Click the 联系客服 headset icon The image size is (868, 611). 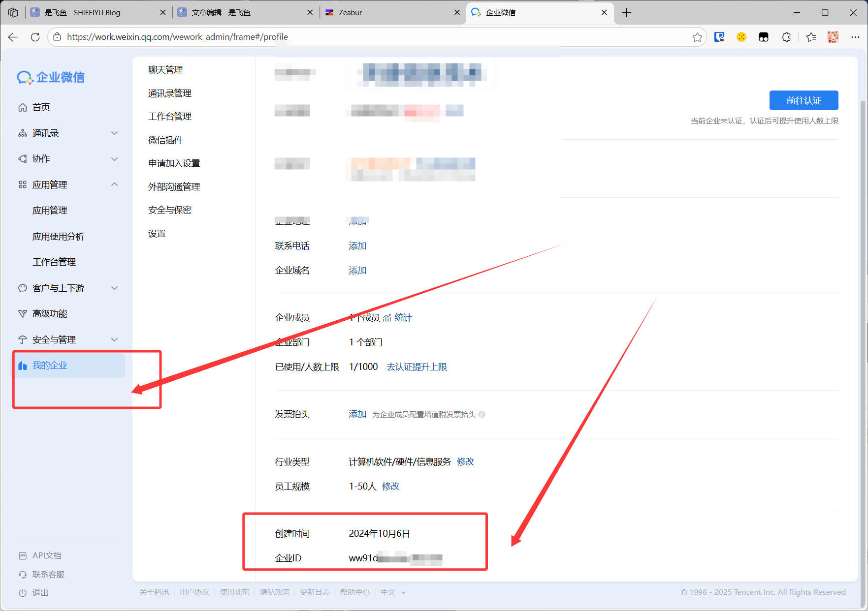(x=23, y=575)
